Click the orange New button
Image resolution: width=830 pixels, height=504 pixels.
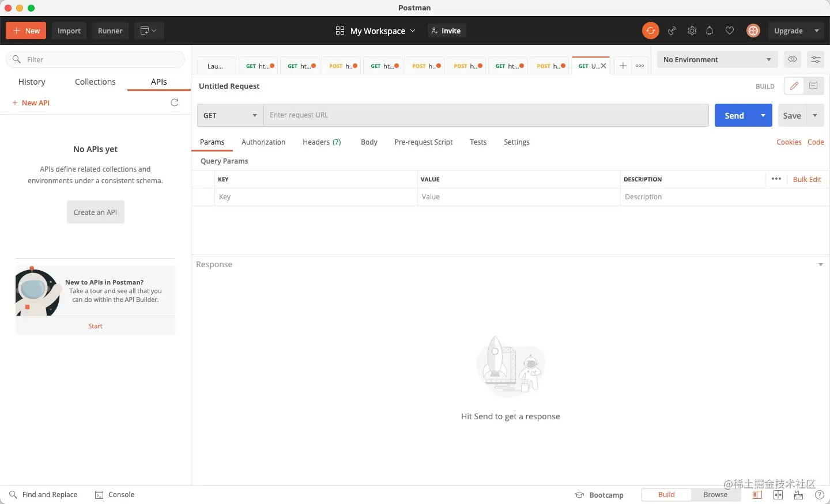pos(26,31)
